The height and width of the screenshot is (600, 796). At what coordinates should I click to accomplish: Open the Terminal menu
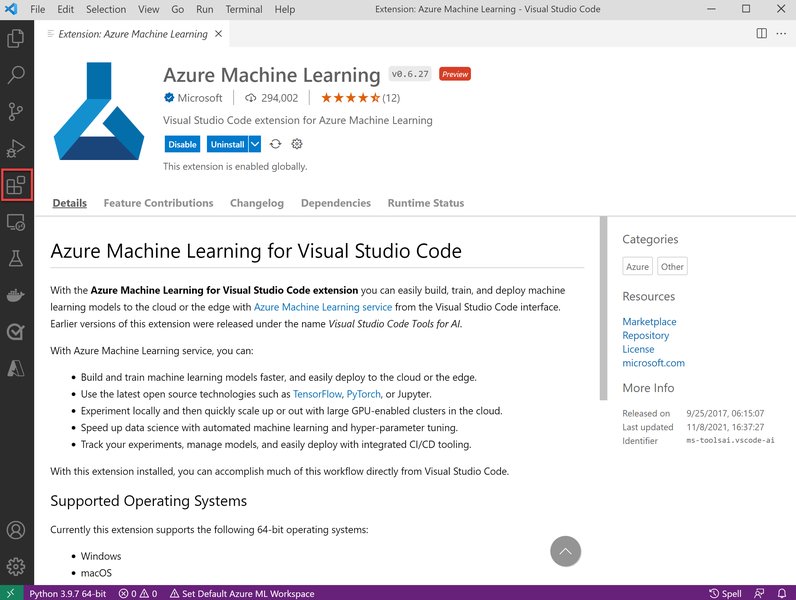(244, 9)
